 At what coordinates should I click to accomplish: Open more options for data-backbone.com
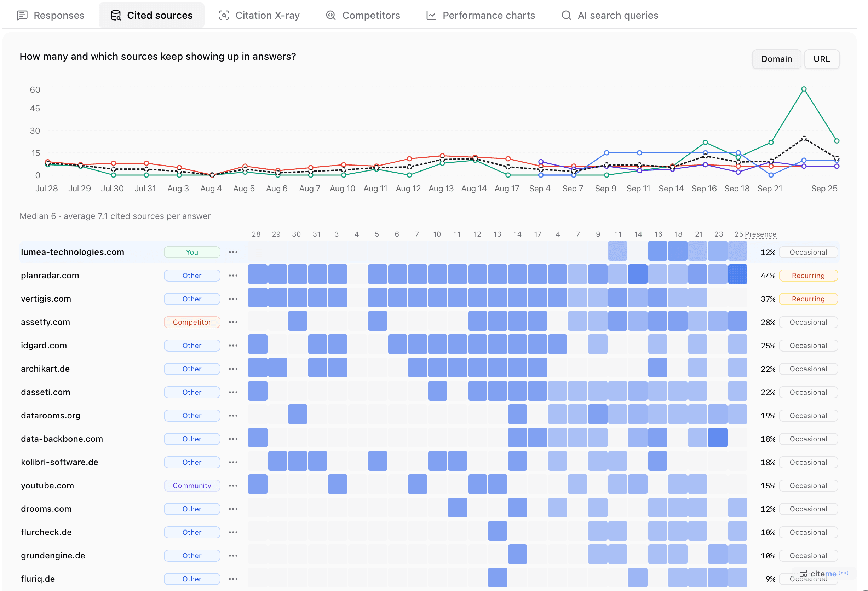pyautogui.click(x=233, y=439)
